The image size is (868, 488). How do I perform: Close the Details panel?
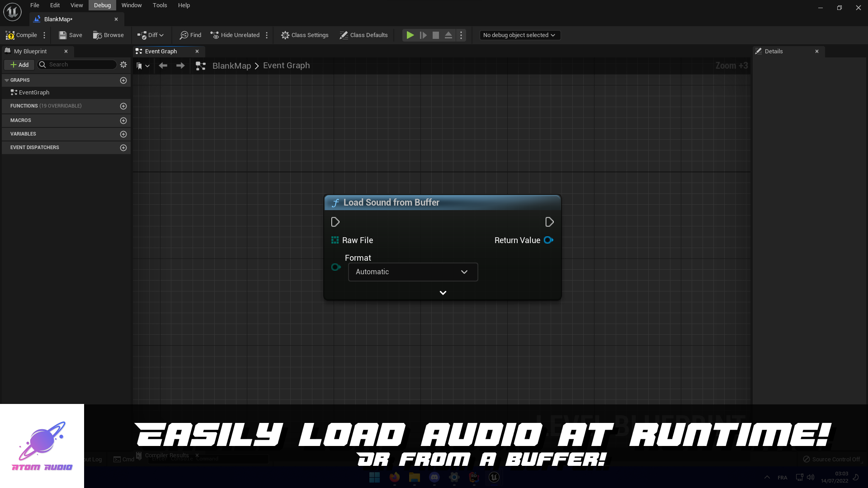pos(817,52)
